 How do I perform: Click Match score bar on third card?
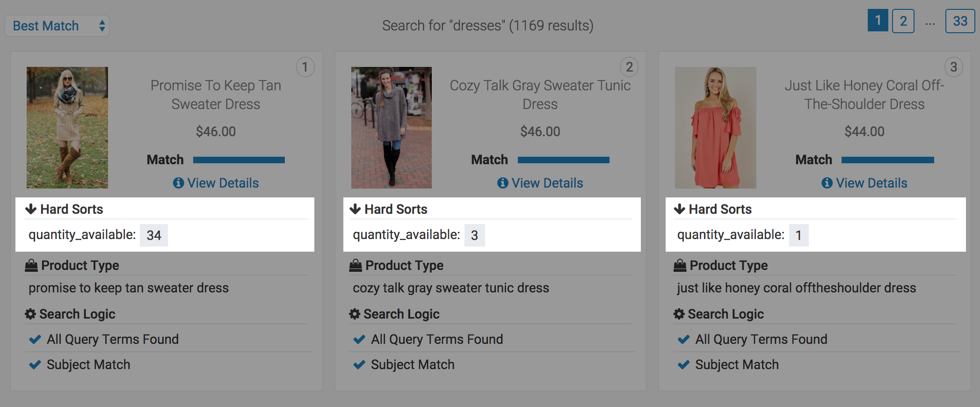click(887, 160)
